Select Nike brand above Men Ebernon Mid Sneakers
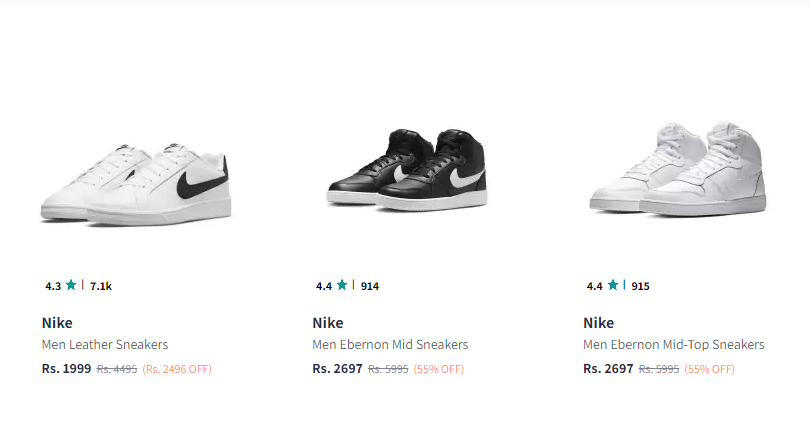The image size is (810, 426). pos(328,323)
